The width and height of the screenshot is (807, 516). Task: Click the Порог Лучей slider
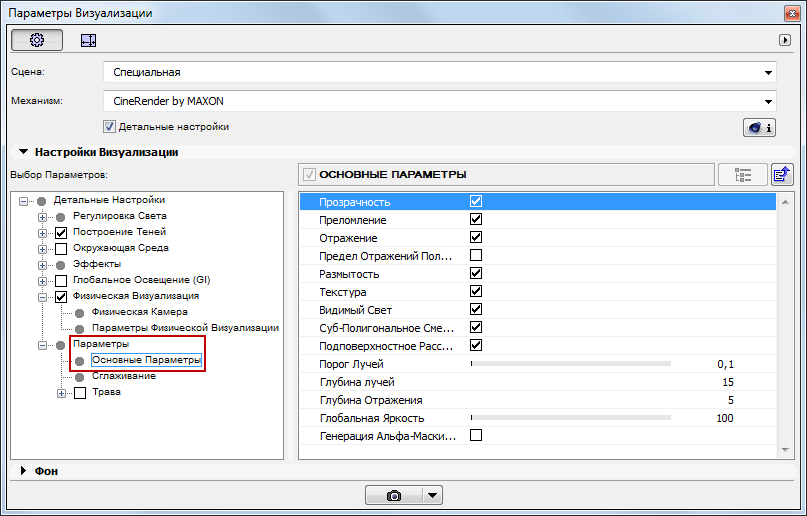pyautogui.click(x=571, y=364)
